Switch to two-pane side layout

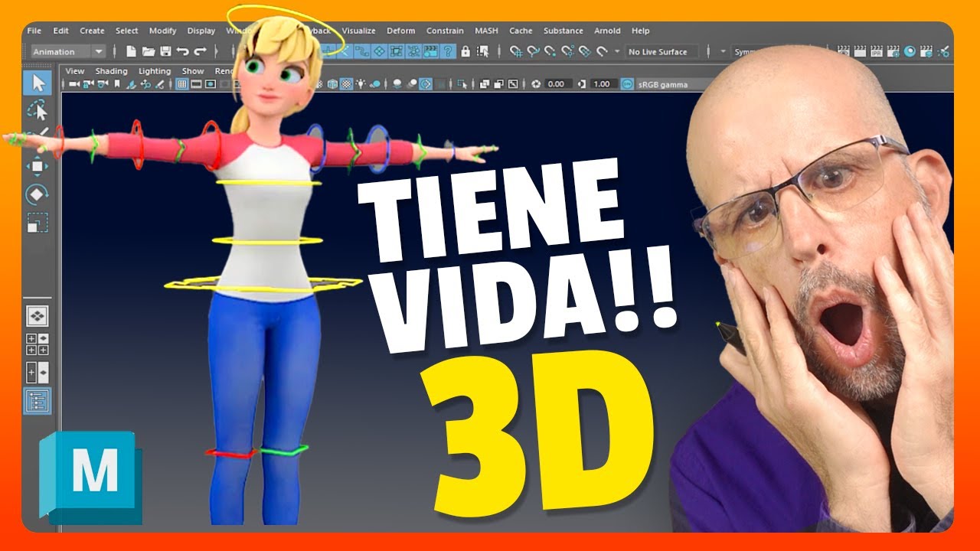pos(38,373)
